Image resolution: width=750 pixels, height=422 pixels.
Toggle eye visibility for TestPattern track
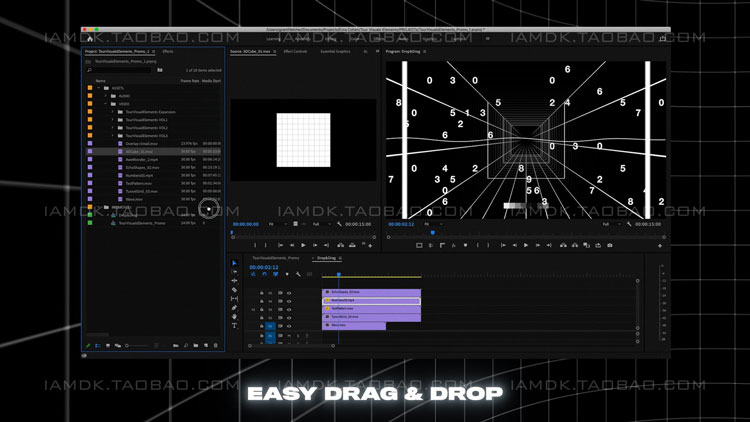[x=289, y=310]
